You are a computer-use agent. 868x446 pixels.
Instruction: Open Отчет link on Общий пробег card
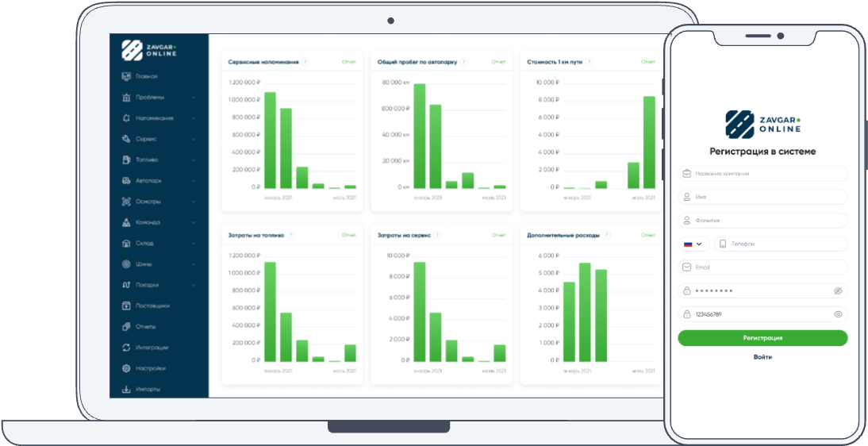[x=498, y=62]
